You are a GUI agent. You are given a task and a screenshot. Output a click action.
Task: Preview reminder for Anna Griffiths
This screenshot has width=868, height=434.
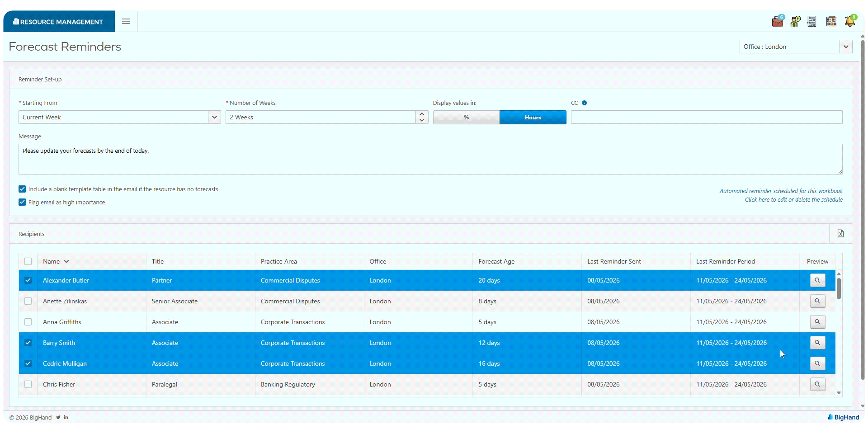(817, 322)
